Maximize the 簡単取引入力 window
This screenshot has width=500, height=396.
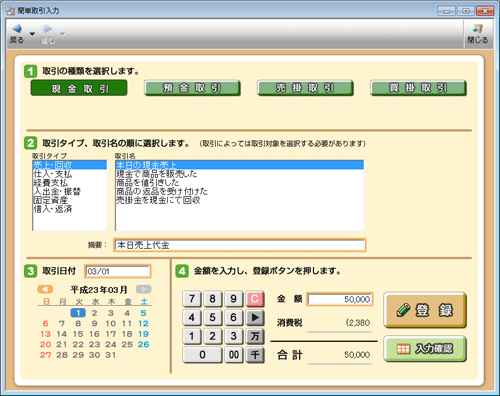[x=466, y=11]
